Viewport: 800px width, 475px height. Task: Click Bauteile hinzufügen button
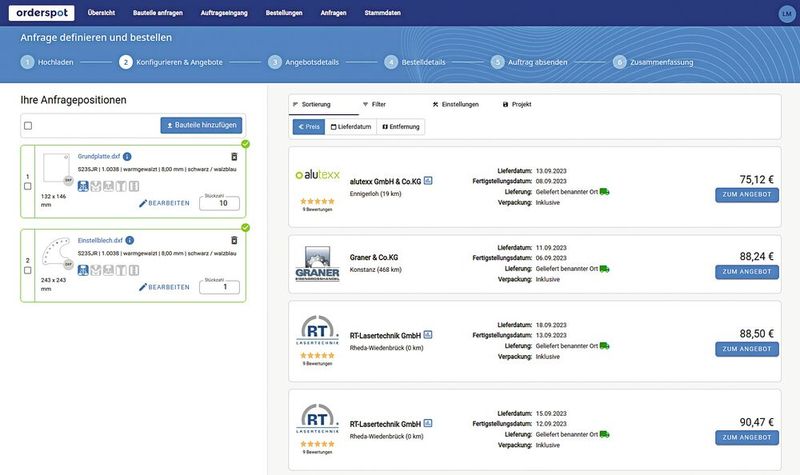[x=201, y=126]
